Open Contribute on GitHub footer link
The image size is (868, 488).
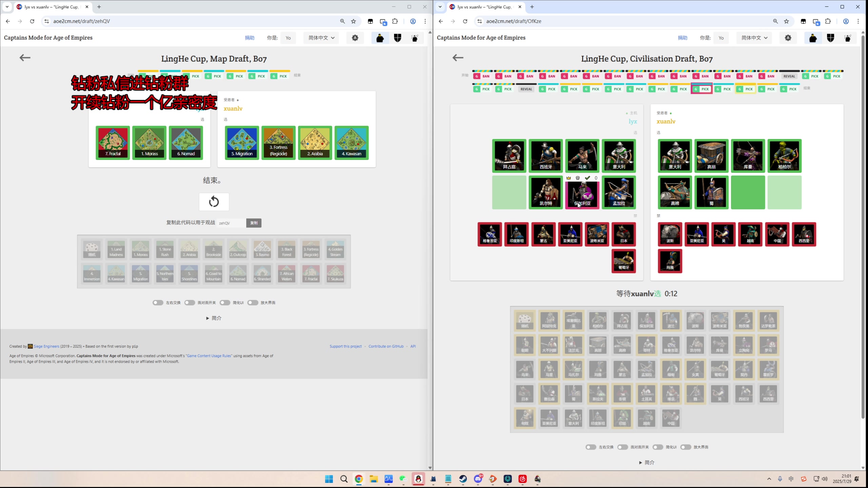386,346
